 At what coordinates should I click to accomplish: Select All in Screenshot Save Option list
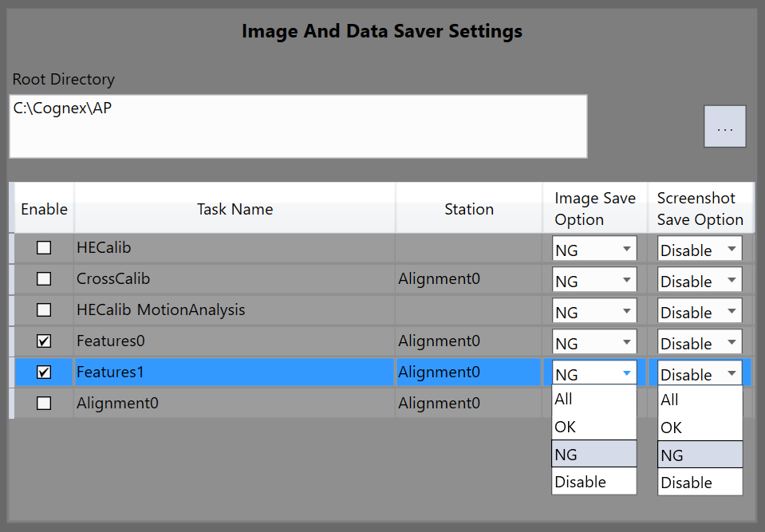tap(700, 400)
